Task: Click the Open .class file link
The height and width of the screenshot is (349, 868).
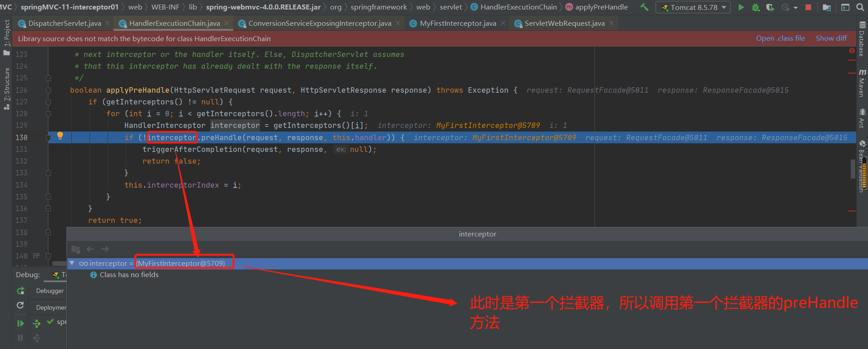Action: [x=780, y=38]
